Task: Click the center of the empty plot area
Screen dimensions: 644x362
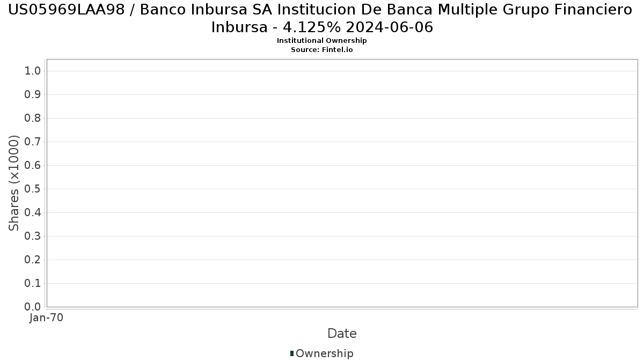Action: point(342,183)
